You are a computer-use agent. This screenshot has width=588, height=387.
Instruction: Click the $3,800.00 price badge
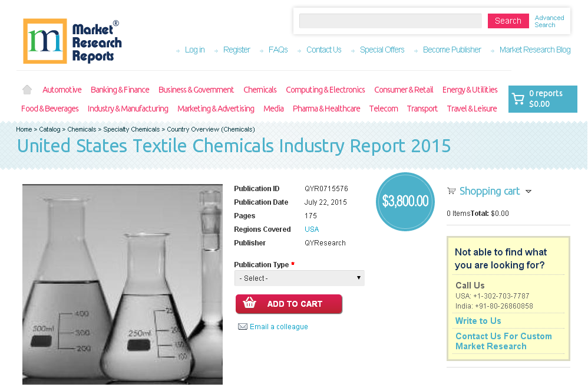(405, 201)
